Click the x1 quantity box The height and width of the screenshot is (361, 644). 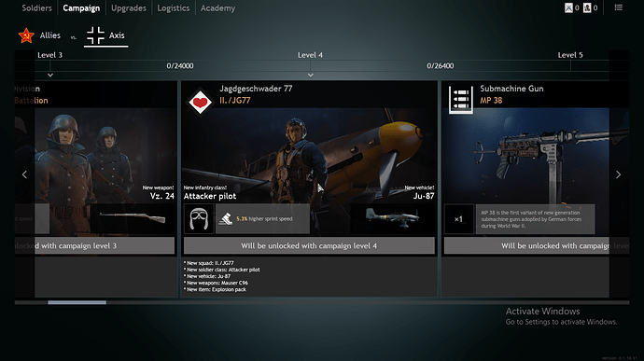coord(459,219)
